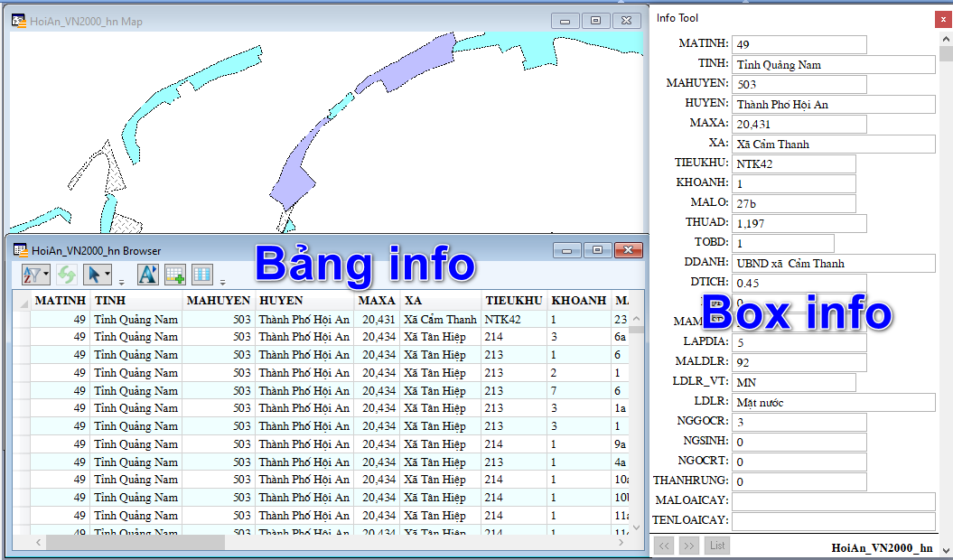
Task: Click the MAXA field with 20,431
Action: (799, 124)
